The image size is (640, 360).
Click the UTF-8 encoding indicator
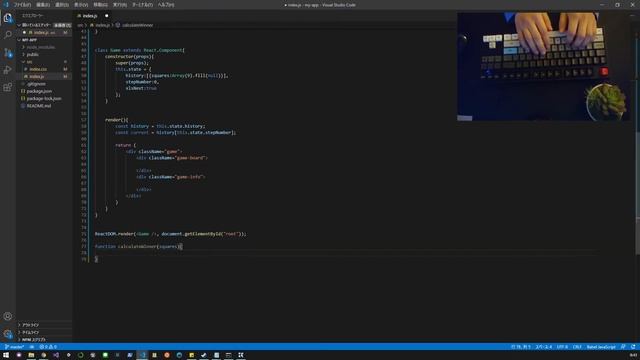pyautogui.click(x=562, y=347)
